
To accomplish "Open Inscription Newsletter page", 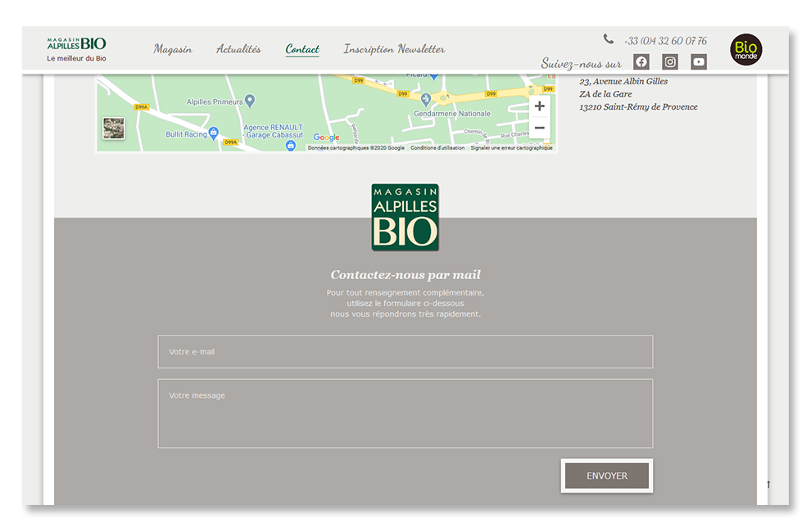I will coord(394,49).
